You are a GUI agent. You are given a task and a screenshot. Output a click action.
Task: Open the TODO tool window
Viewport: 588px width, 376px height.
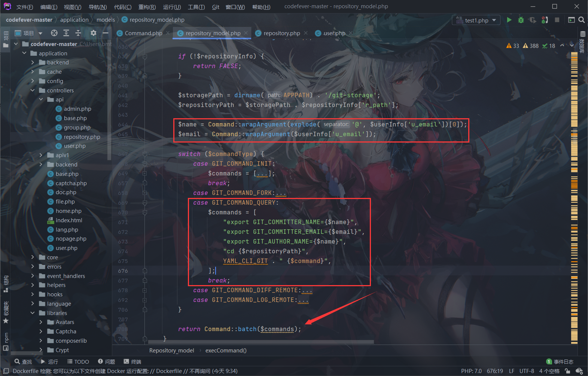(x=78, y=361)
